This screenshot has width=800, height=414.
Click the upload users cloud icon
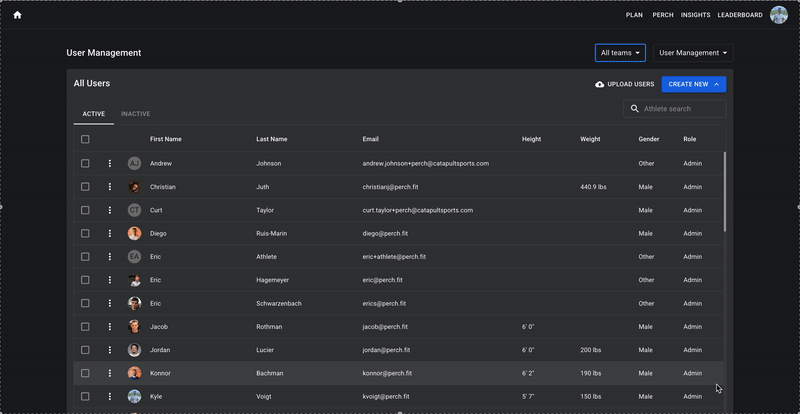click(599, 84)
